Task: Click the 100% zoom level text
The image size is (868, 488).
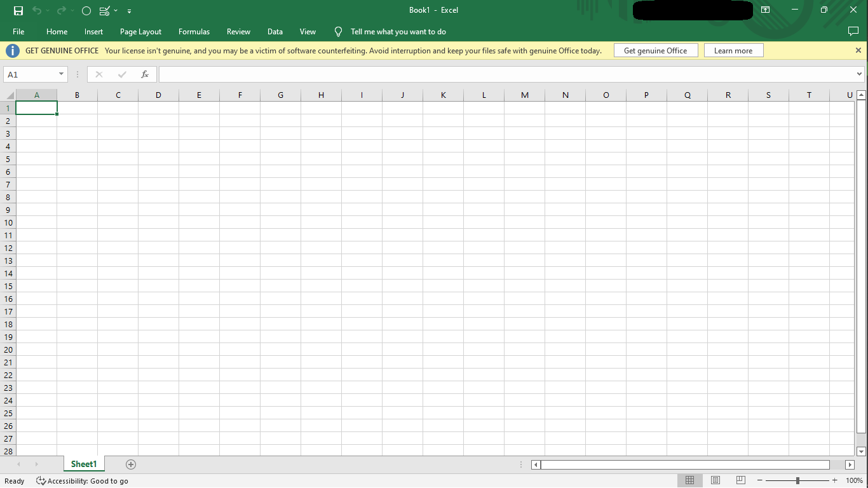Action: 854,480
